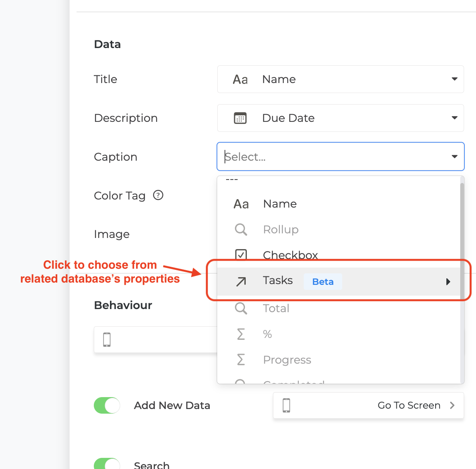Click the magnifier icon next to Rollup
476x469 pixels.
click(241, 230)
